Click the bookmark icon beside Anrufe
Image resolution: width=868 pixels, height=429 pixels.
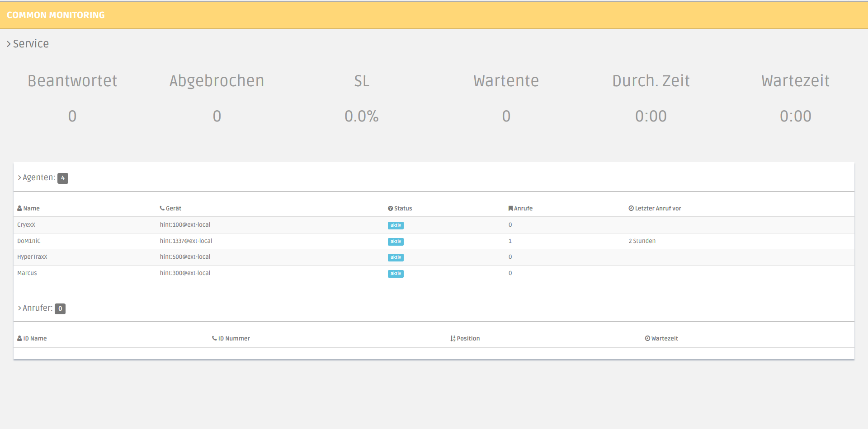point(510,208)
